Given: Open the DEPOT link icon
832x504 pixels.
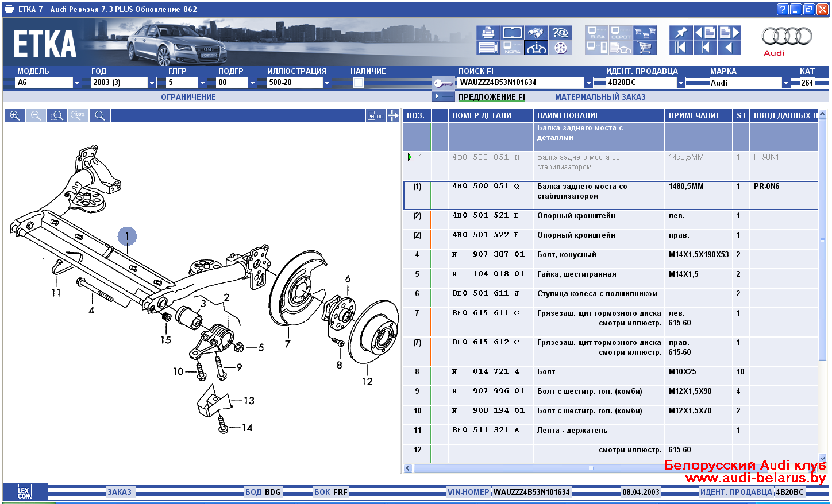Looking at the screenshot, I should (x=621, y=33).
